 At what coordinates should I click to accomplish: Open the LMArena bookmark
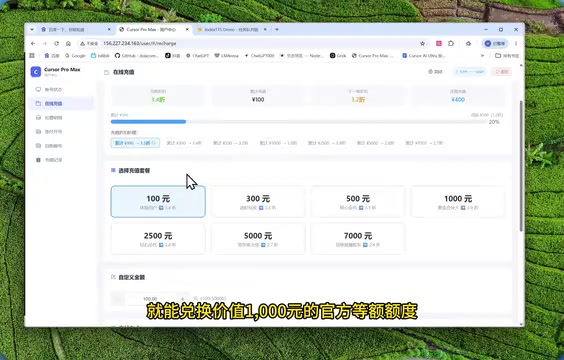[227, 56]
